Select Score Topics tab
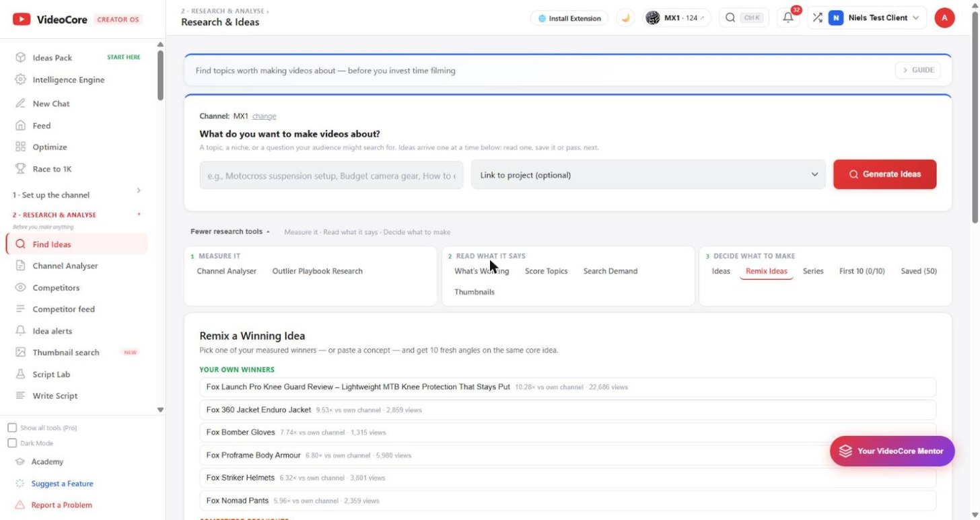 coord(546,271)
